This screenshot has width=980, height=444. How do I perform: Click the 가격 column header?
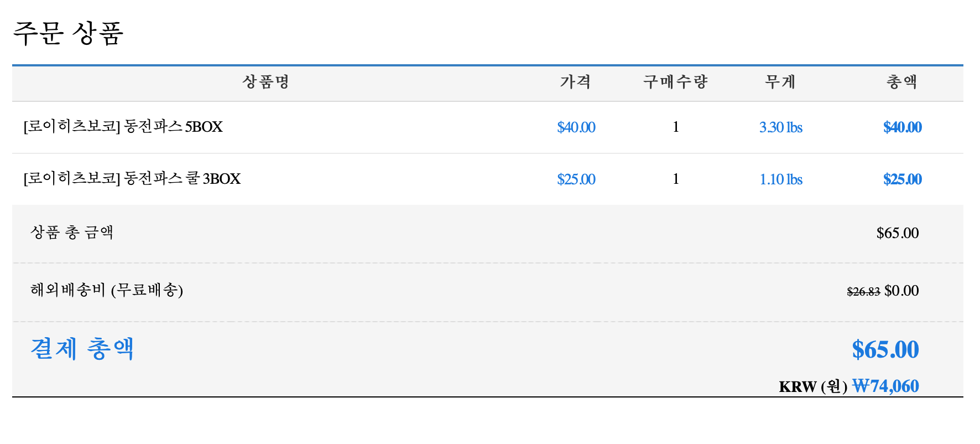(x=576, y=82)
